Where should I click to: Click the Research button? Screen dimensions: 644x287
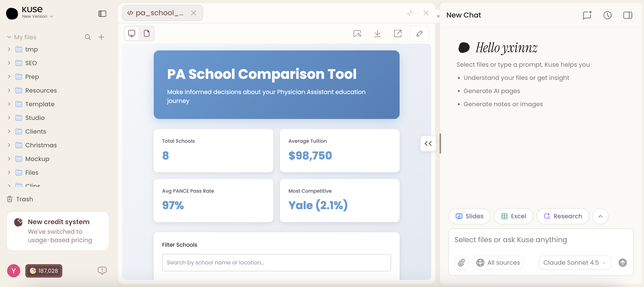pyautogui.click(x=563, y=216)
